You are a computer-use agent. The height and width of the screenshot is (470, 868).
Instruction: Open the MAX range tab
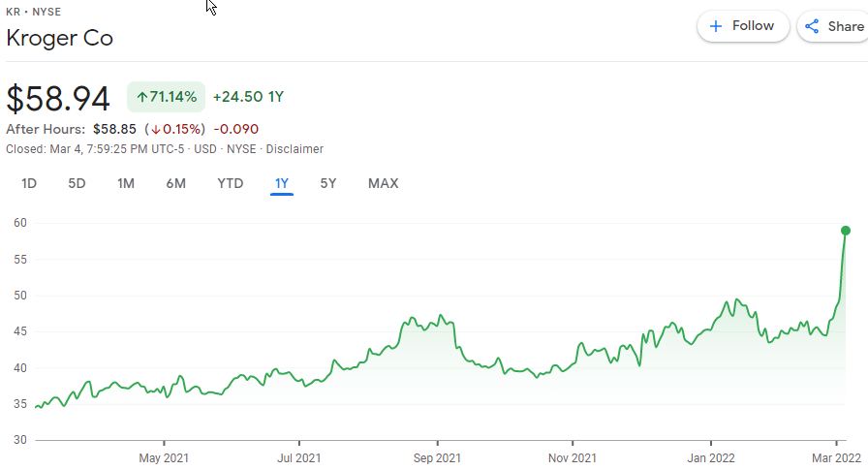coord(383,183)
